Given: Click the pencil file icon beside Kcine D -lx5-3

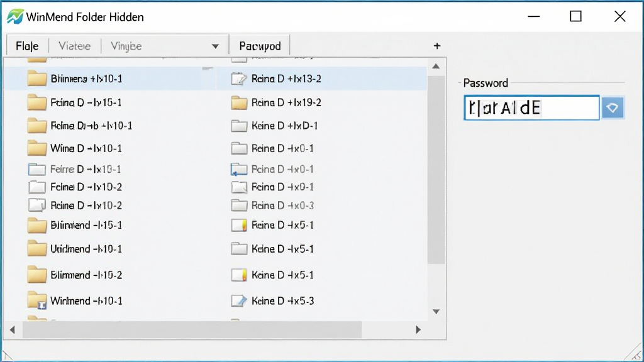Looking at the screenshot, I should tap(239, 301).
